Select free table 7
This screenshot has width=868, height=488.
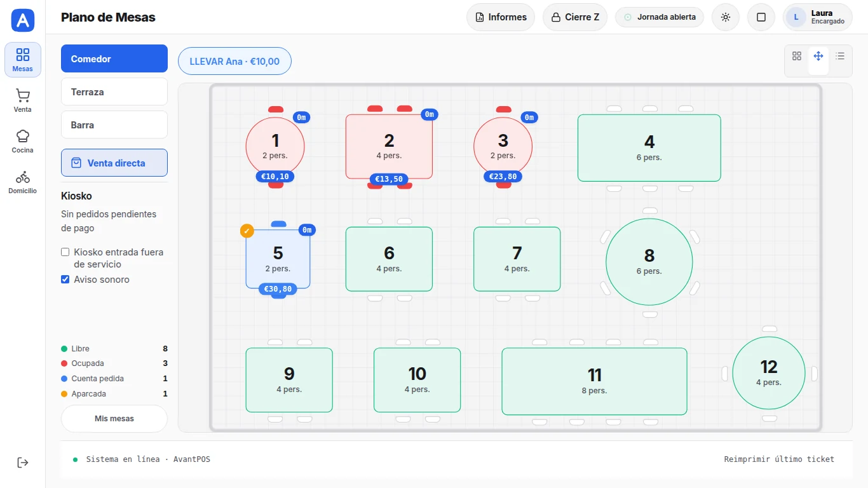coord(517,259)
